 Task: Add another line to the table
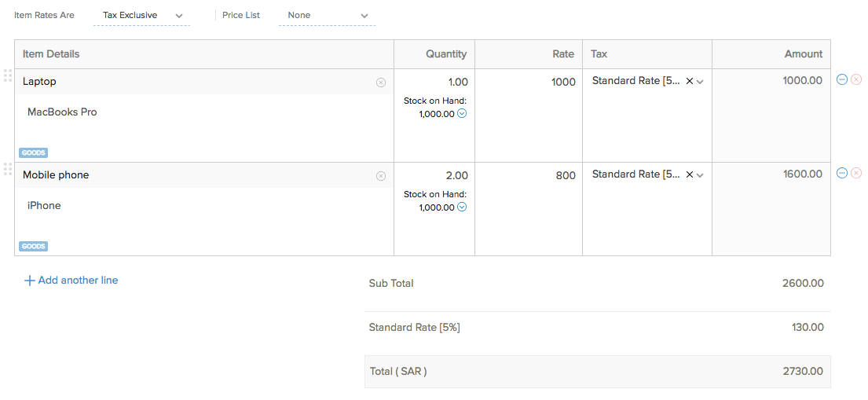tap(71, 281)
